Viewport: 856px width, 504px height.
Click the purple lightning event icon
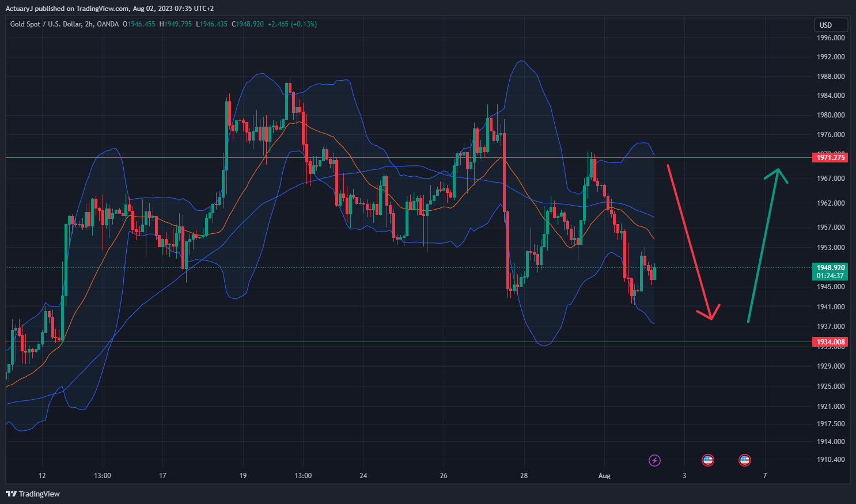click(x=654, y=460)
